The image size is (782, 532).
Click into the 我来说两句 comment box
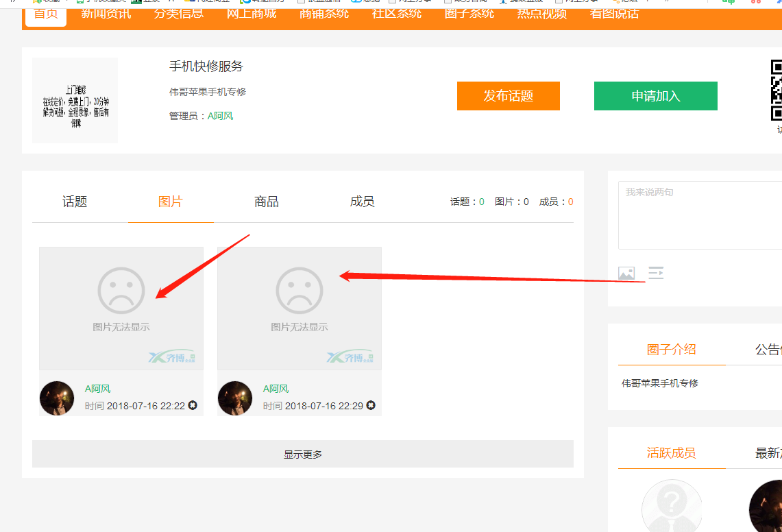699,216
